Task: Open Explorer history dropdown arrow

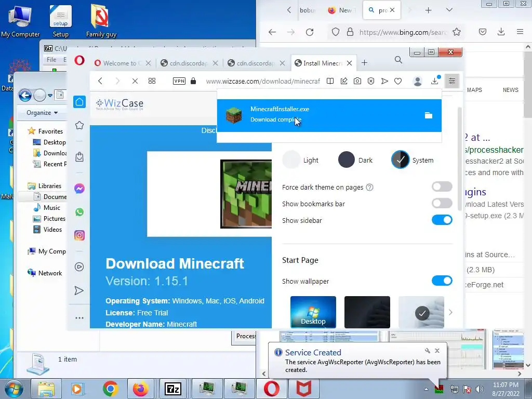Action: pyautogui.click(x=50, y=96)
